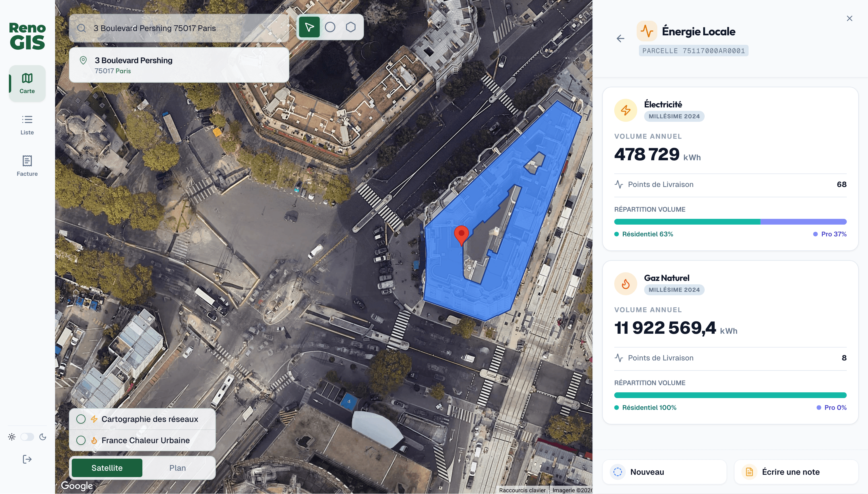Click the Énergie Locale pulse icon
This screenshot has height=494, width=868.
click(647, 31)
